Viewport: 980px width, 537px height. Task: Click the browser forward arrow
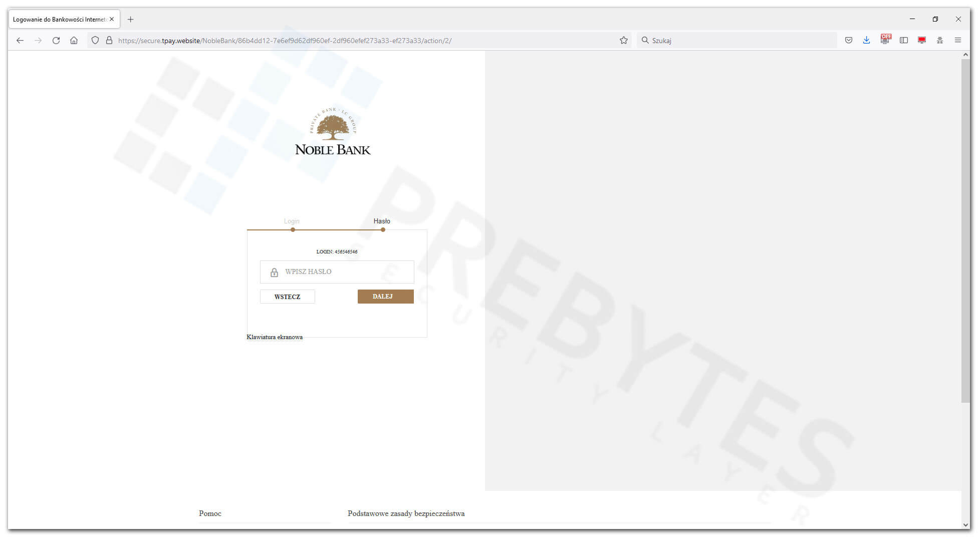[x=38, y=41]
